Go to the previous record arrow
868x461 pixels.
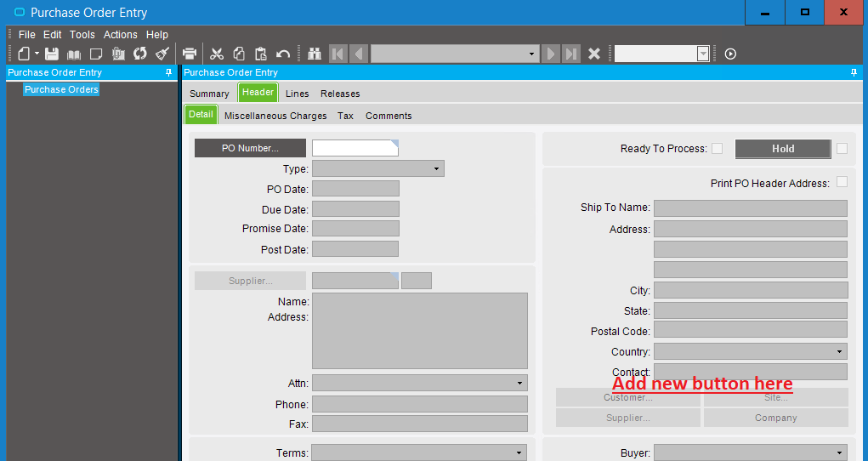click(359, 54)
